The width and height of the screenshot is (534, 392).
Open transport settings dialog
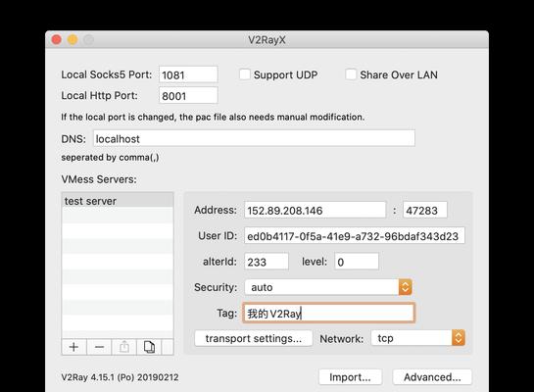254,338
